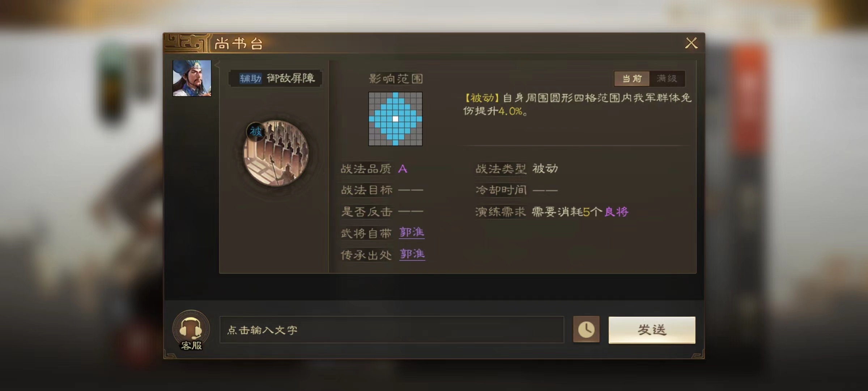Screen dimensions: 868x391
Task: Switch to the 满级 max level view
Action: point(667,79)
